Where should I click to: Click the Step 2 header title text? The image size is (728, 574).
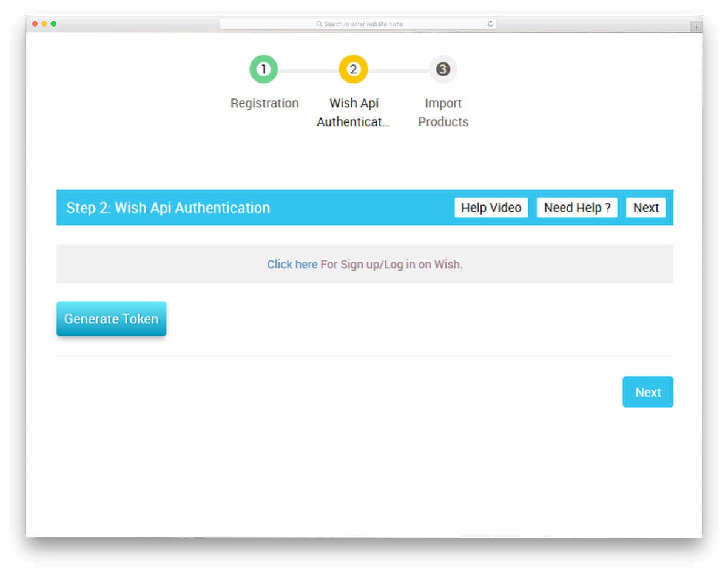tap(169, 208)
